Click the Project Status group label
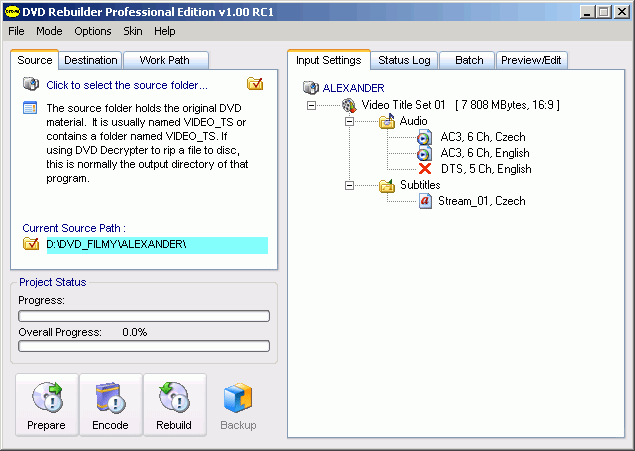The width and height of the screenshot is (635, 451). tap(53, 282)
